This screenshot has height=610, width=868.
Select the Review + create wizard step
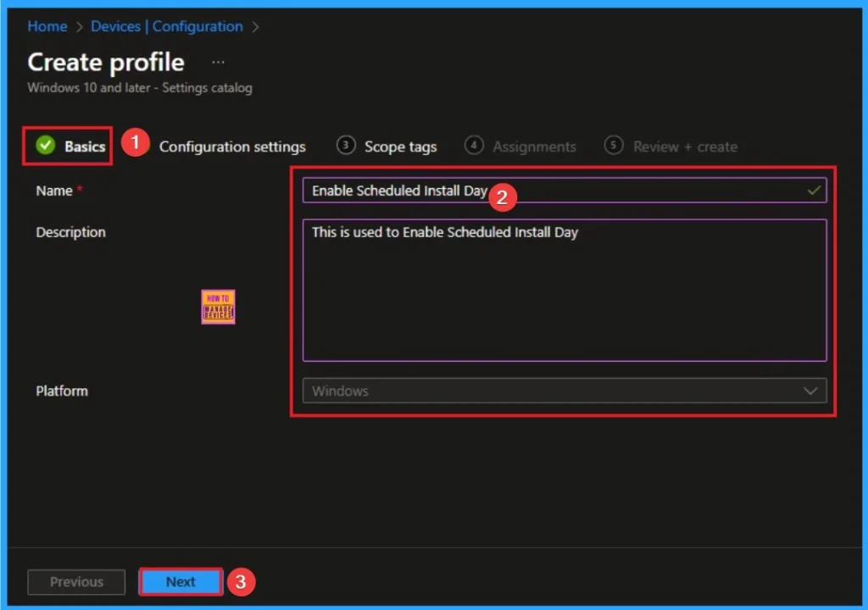click(x=685, y=146)
